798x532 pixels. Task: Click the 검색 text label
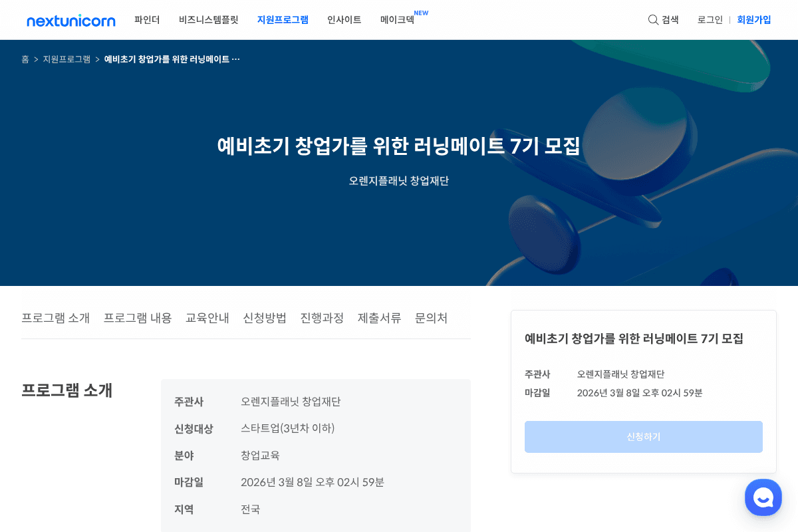point(670,20)
